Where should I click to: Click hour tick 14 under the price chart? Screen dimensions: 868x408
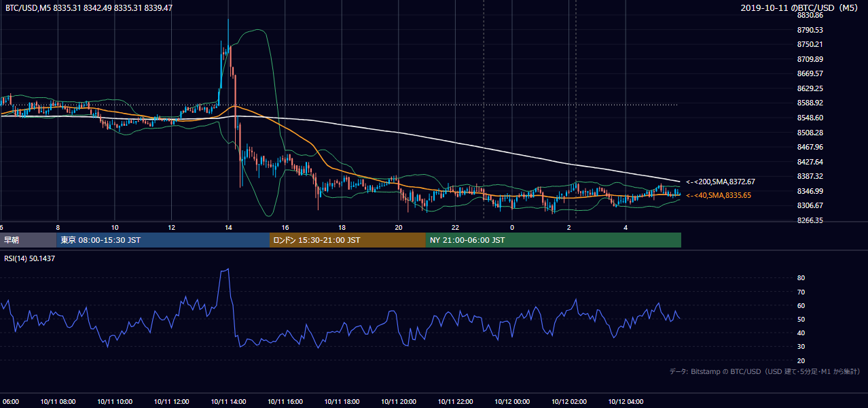pos(228,227)
